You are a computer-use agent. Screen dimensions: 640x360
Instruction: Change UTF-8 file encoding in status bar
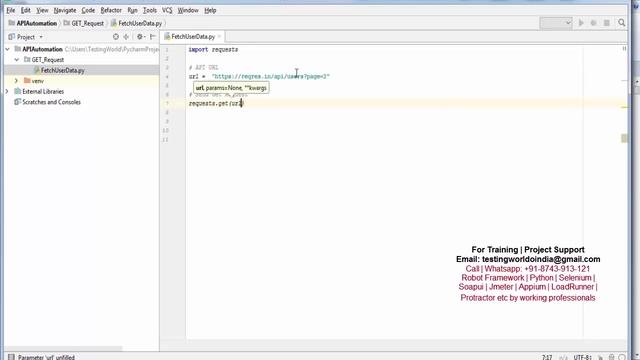583,357
